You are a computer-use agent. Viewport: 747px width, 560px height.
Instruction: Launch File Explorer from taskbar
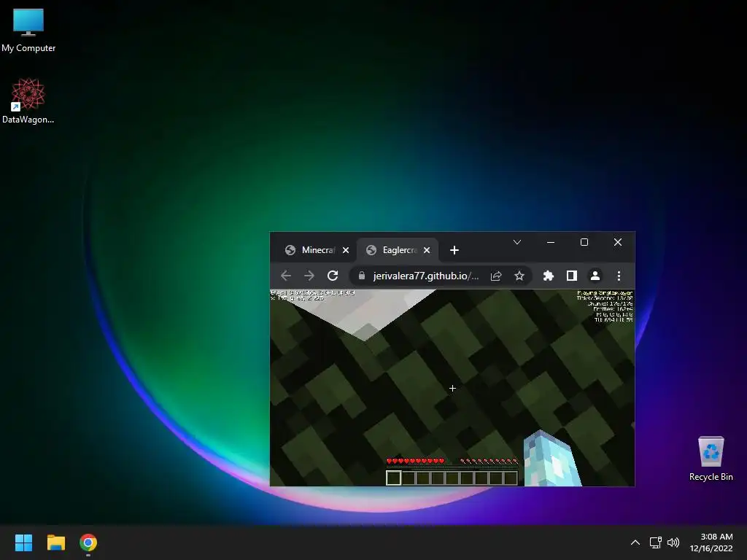(x=55, y=542)
